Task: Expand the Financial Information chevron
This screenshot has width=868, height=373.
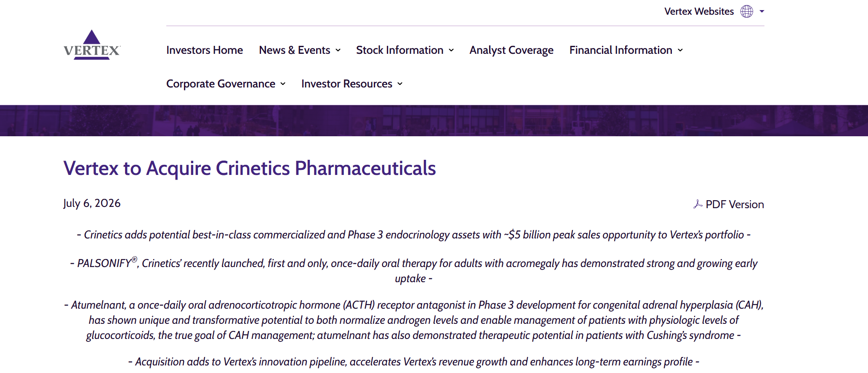Action: coord(680,50)
